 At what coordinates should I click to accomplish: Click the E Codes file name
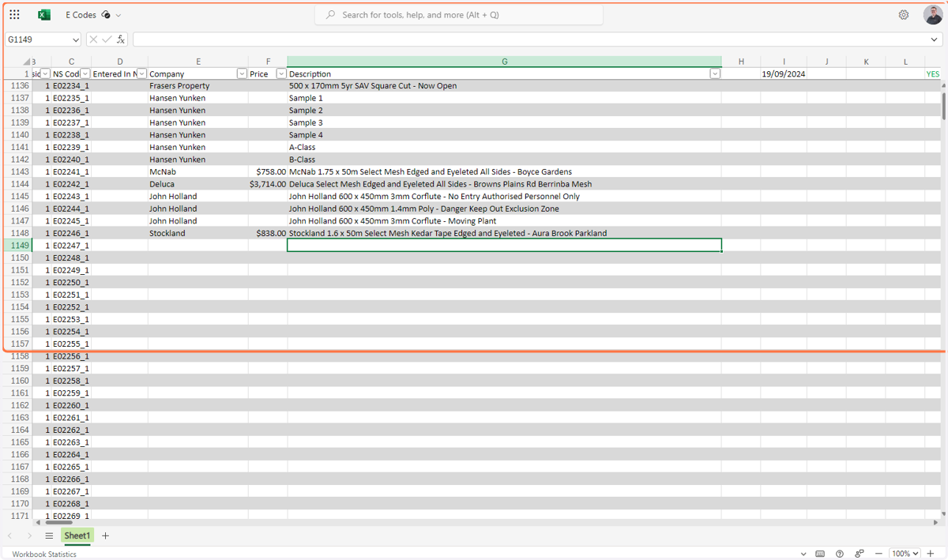click(x=81, y=15)
